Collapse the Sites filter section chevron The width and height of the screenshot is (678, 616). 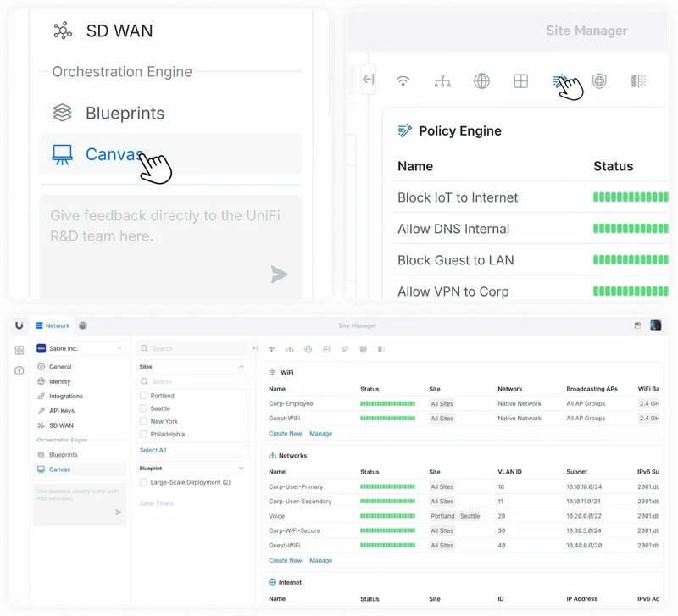click(x=242, y=367)
